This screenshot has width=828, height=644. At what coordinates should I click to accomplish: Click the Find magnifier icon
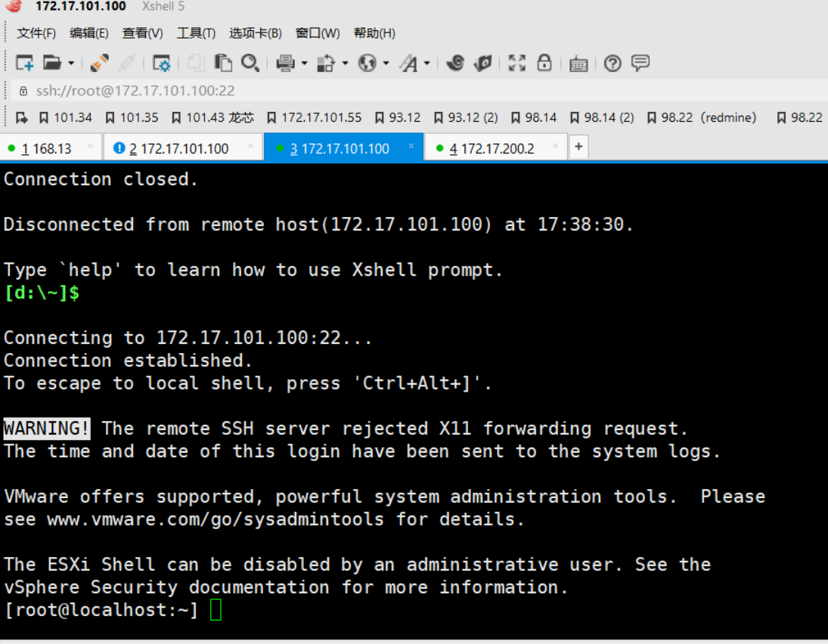[x=250, y=63]
